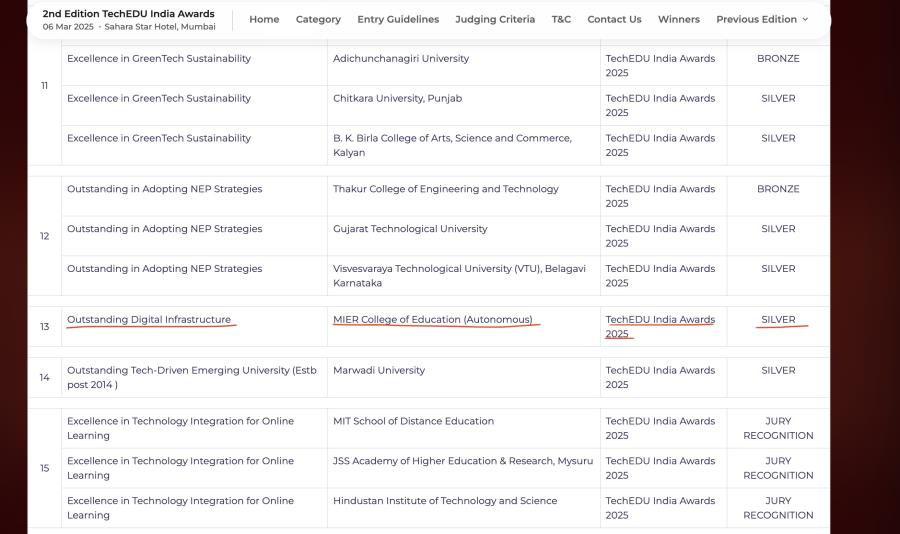900x534 pixels.
Task: Open the T&C page link
Action: click(561, 20)
